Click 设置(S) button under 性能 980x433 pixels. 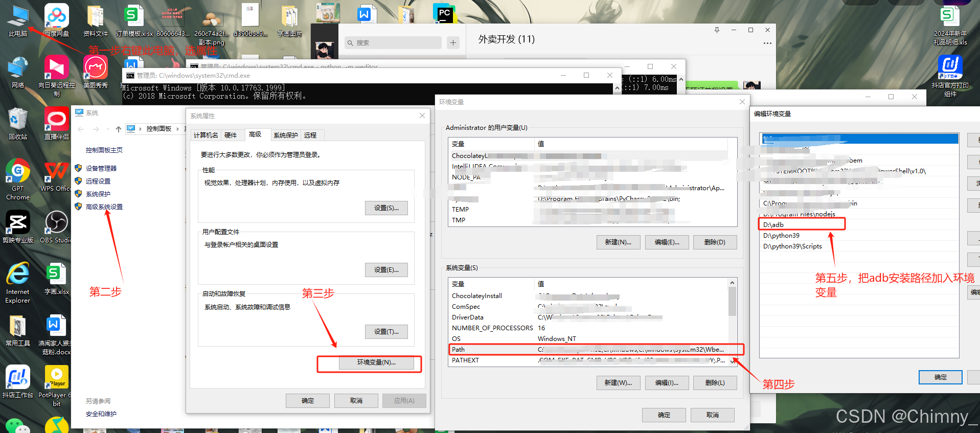(x=386, y=208)
